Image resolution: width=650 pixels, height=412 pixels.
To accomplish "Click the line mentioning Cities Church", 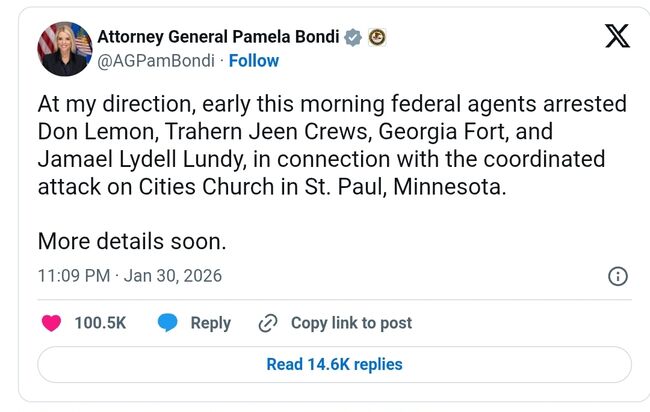I will click(272, 187).
